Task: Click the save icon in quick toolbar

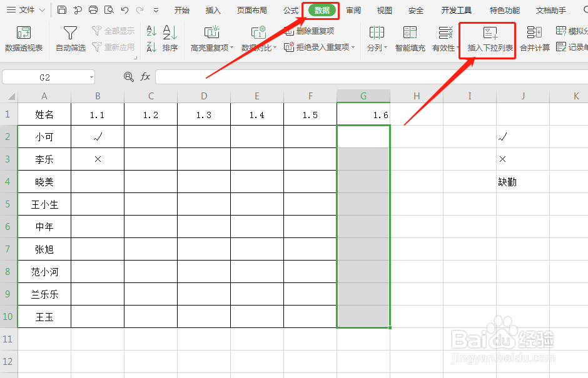Action: [62, 10]
